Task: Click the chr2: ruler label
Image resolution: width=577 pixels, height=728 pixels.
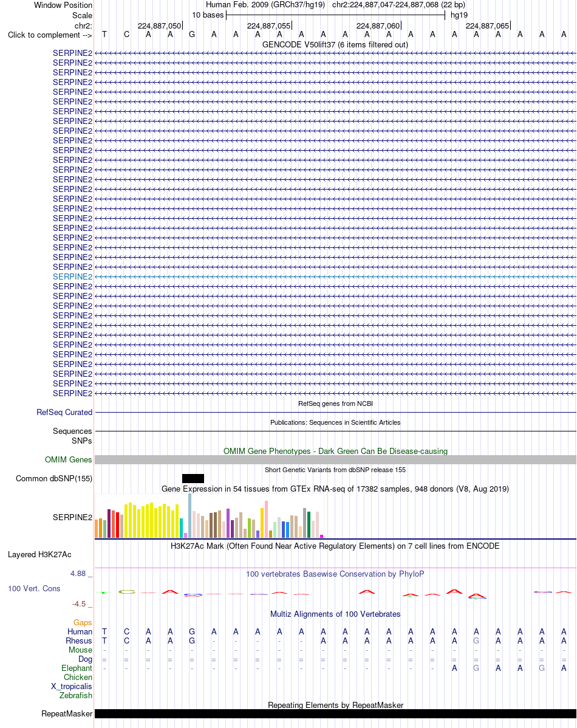Action: click(83, 26)
